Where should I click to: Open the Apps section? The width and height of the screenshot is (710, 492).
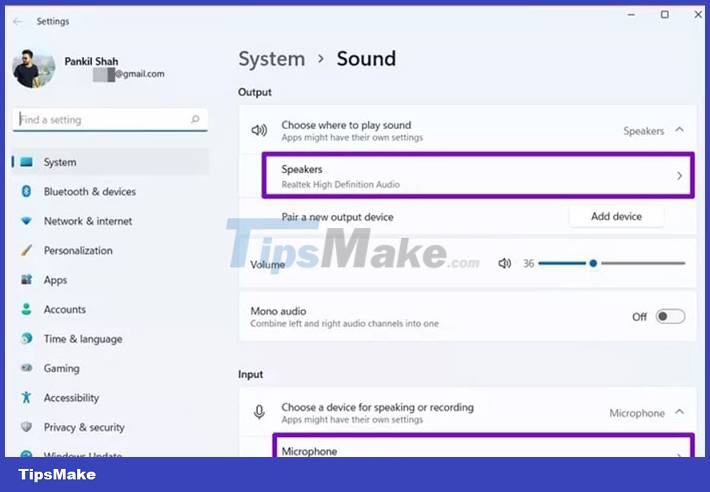click(x=55, y=280)
